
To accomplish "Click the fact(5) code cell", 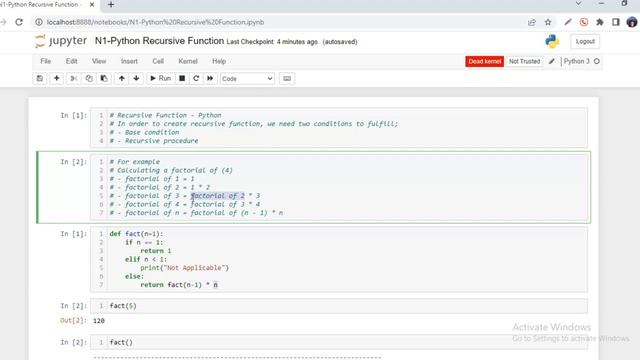I will [339, 306].
